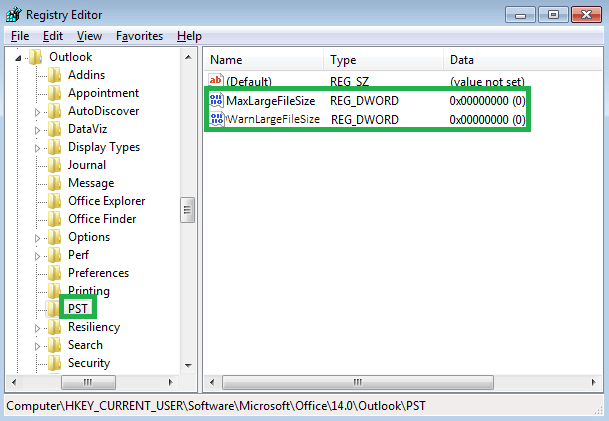Click the WarnLargeFileSize DWORD icon

point(216,119)
